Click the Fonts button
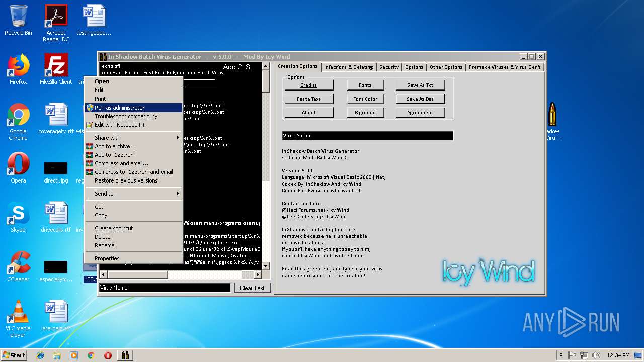This screenshot has height=362, width=644. point(365,85)
